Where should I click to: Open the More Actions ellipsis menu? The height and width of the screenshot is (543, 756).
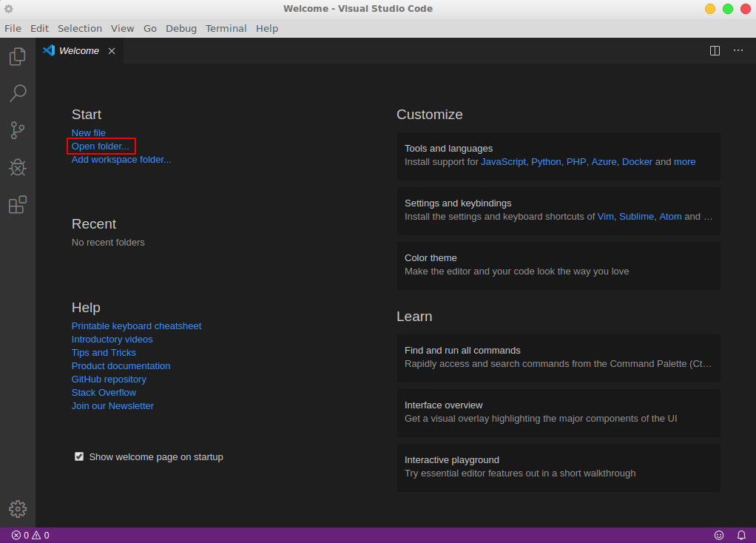tap(738, 50)
